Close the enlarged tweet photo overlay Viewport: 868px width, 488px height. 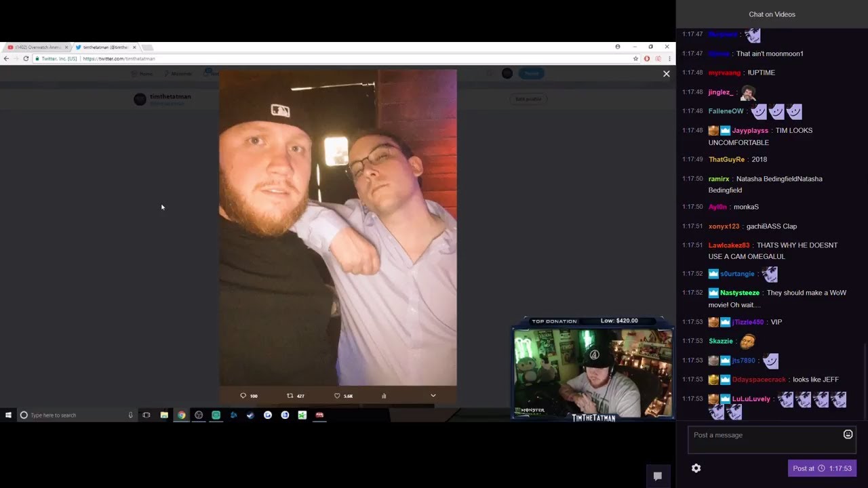click(x=666, y=74)
